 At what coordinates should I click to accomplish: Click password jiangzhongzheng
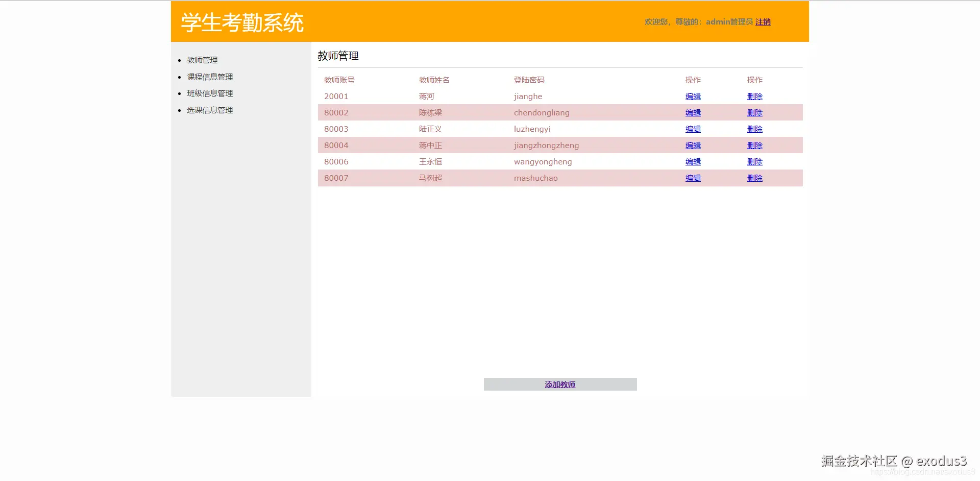point(547,146)
